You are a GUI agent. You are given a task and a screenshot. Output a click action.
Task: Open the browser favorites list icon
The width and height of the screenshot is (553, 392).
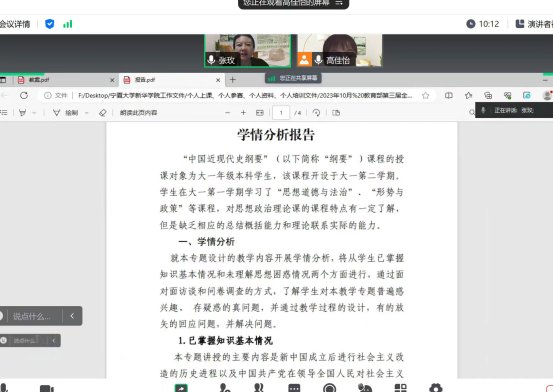tap(468, 95)
